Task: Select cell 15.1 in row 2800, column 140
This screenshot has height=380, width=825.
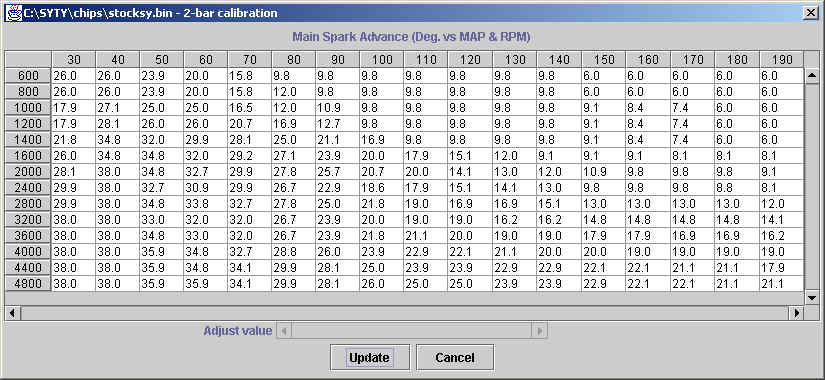Action: tap(559, 204)
